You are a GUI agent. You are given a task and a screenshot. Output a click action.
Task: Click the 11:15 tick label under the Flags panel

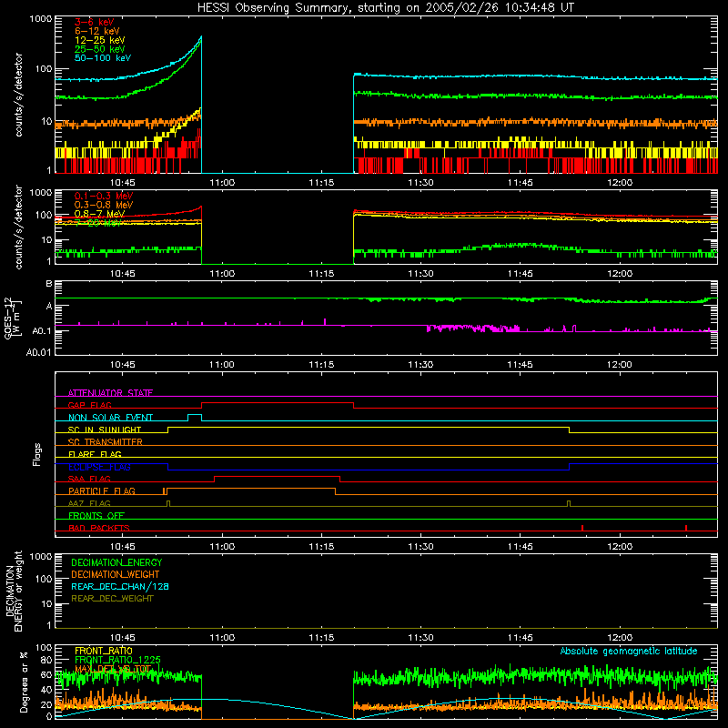point(321,547)
